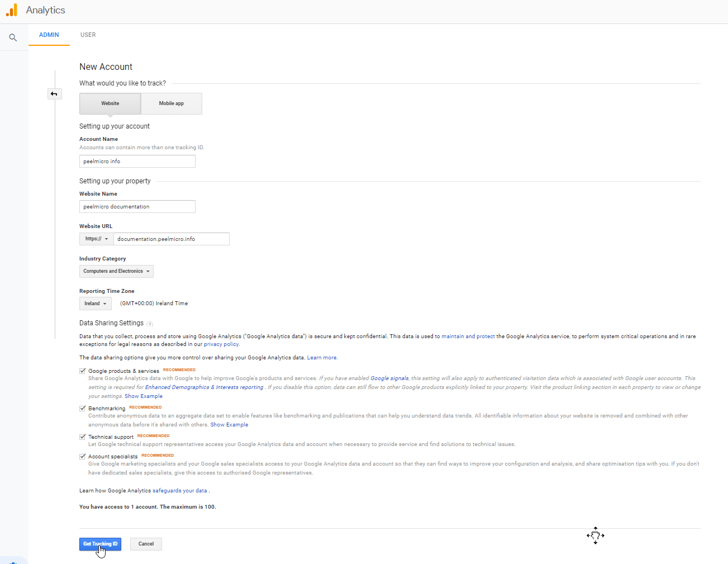Focus the Website URL input field
Image resolution: width=728 pixels, height=564 pixels.
point(172,239)
